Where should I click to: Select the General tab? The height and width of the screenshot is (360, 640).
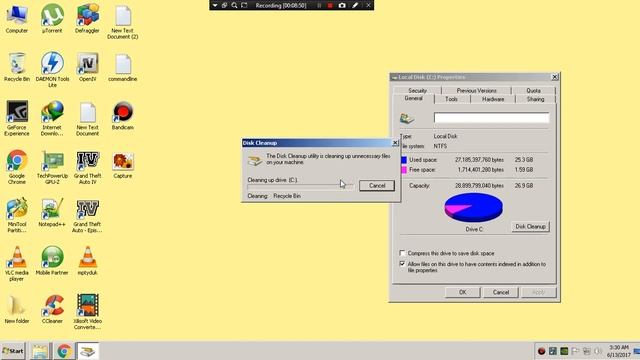(x=413, y=99)
